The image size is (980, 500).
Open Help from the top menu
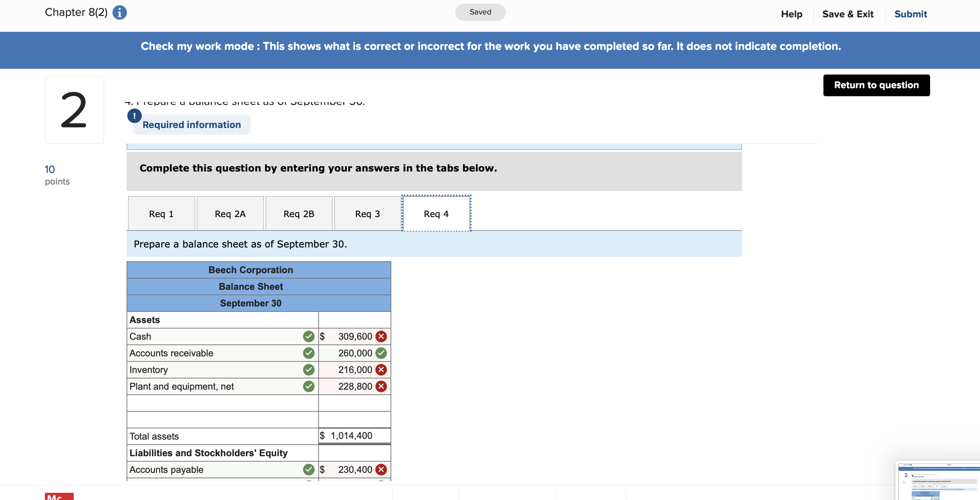[x=792, y=14]
